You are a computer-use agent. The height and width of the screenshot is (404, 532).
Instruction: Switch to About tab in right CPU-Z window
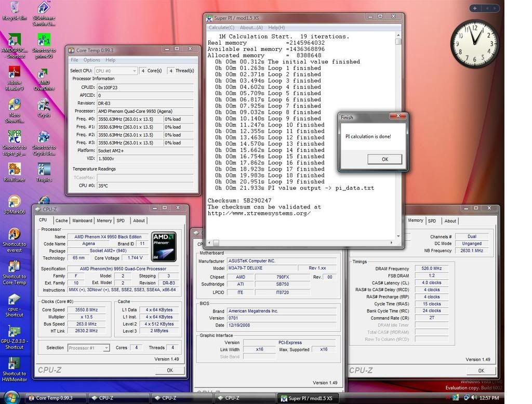coord(450,220)
